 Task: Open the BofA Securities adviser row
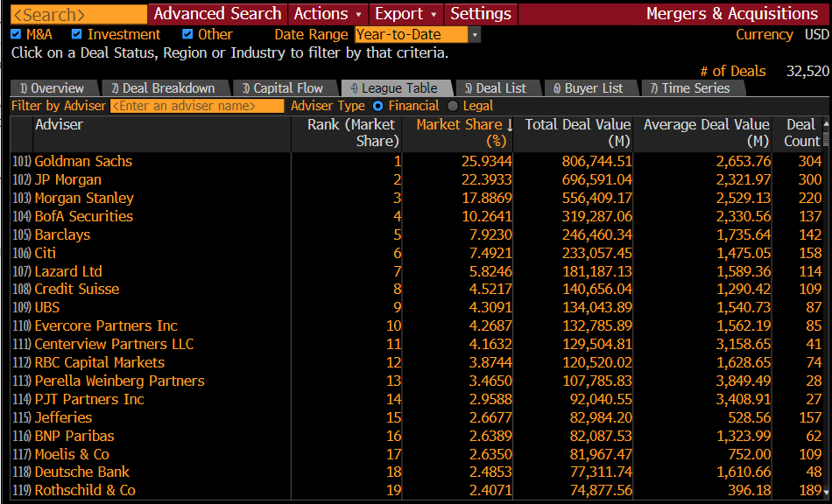tap(417, 216)
